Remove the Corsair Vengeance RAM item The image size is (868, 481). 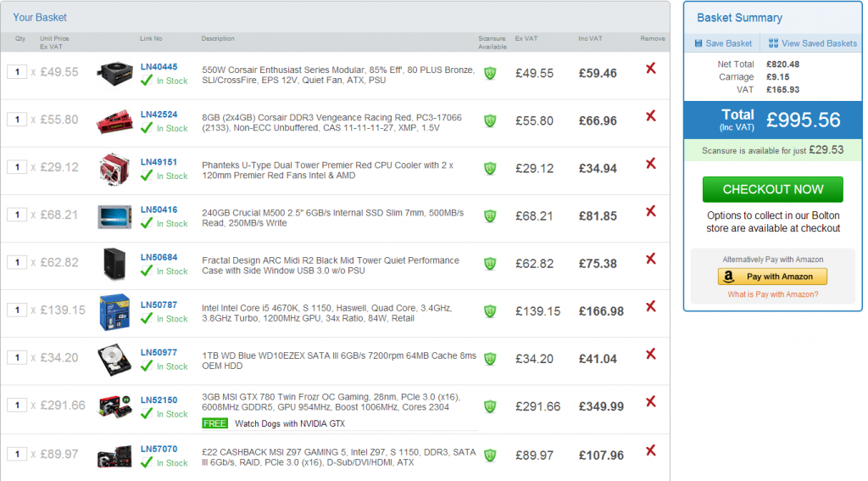click(651, 116)
